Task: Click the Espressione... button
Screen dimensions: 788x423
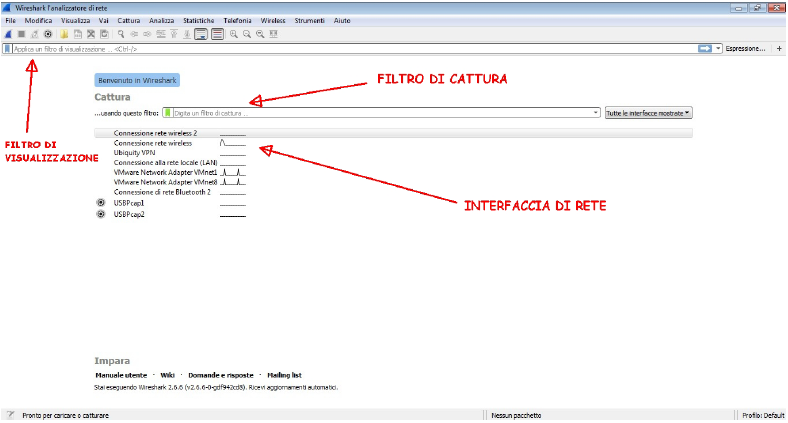Action: coord(745,49)
